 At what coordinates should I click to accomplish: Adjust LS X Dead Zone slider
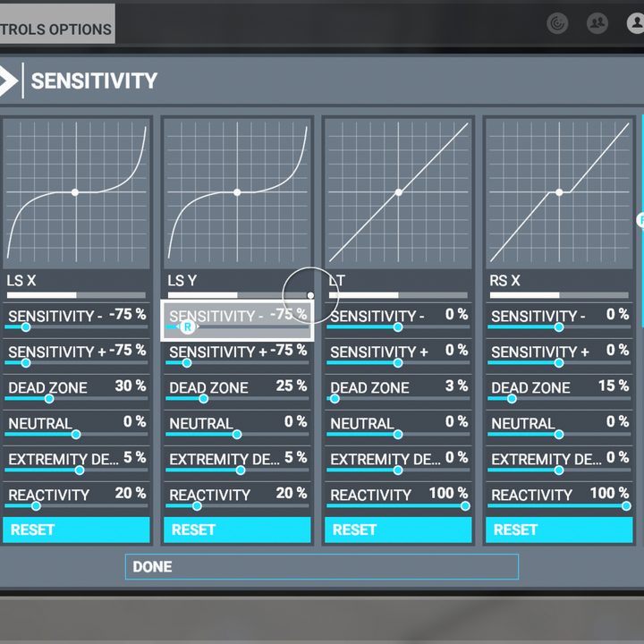(x=76, y=398)
